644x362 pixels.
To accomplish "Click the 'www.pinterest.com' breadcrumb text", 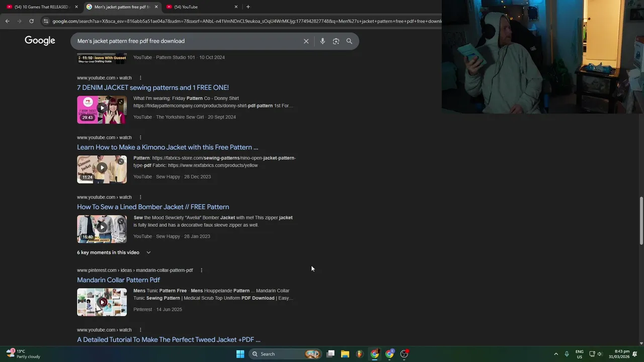I will 97,270.
